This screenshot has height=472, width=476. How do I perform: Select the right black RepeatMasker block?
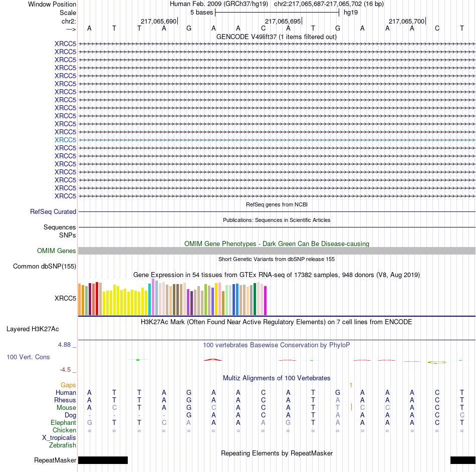462,460
